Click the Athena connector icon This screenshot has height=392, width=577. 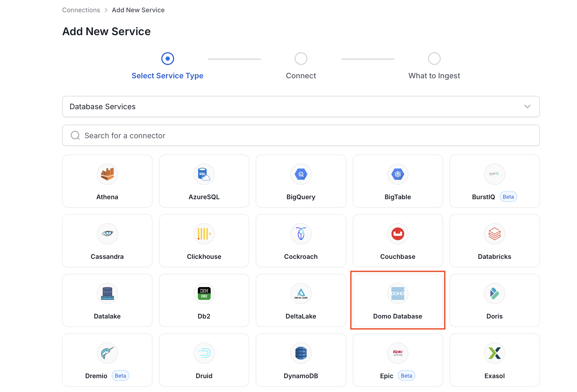107,174
